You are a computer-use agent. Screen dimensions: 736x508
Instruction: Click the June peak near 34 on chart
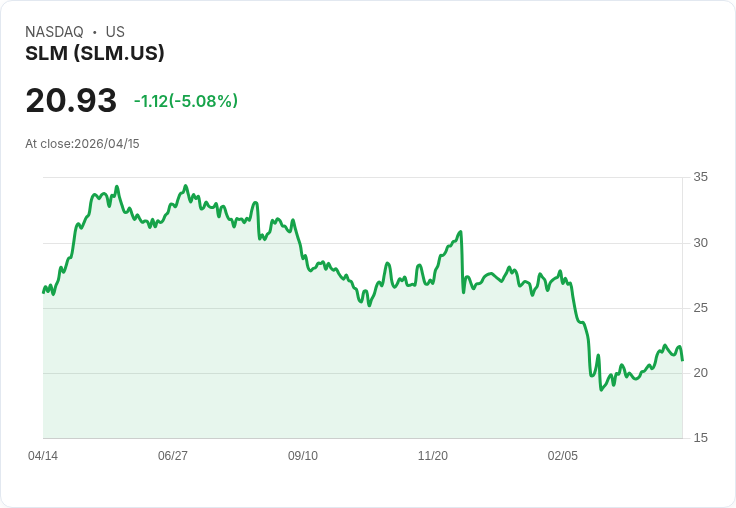click(185, 186)
